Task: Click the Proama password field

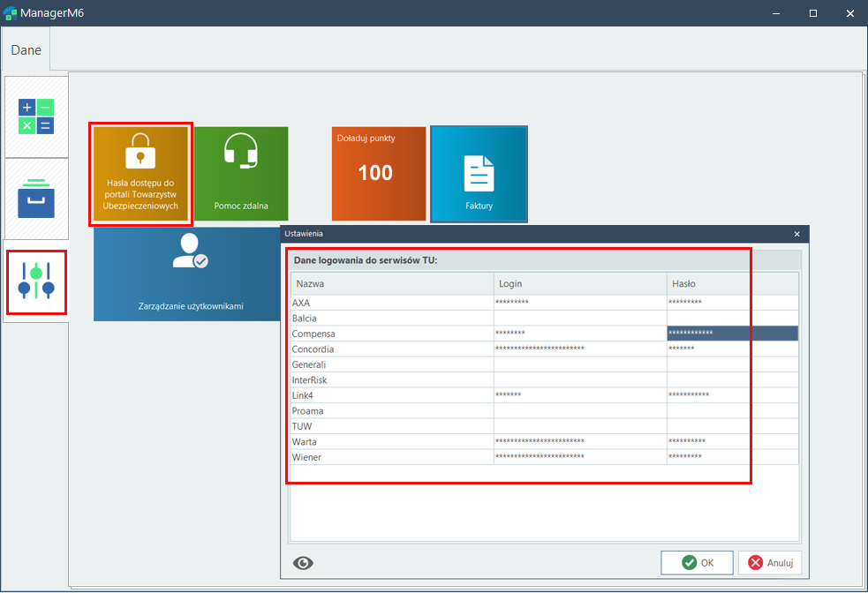Action: (x=733, y=411)
